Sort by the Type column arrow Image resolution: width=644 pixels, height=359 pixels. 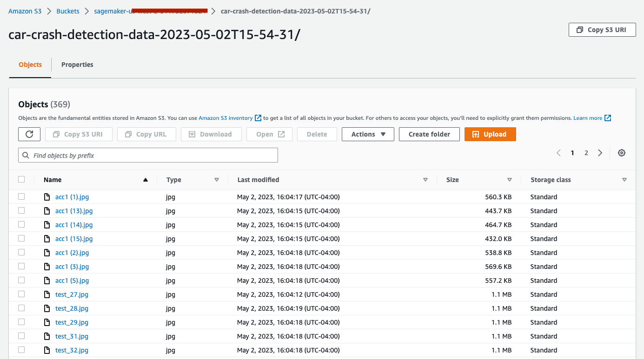tap(217, 180)
